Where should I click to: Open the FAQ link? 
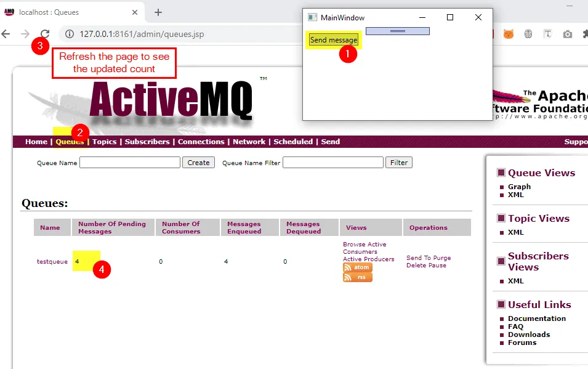point(515,326)
